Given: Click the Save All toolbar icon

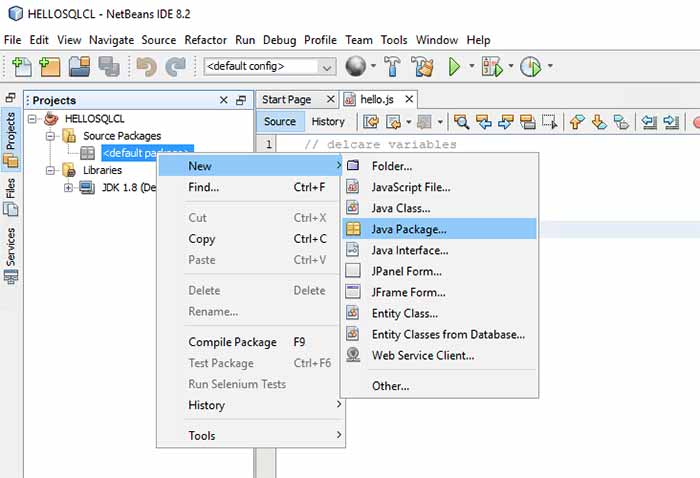Looking at the screenshot, I should [108, 67].
